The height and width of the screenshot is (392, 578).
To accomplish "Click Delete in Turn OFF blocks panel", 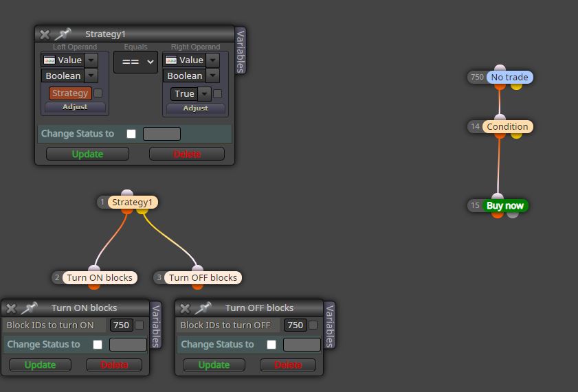I will tap(288, 365).
